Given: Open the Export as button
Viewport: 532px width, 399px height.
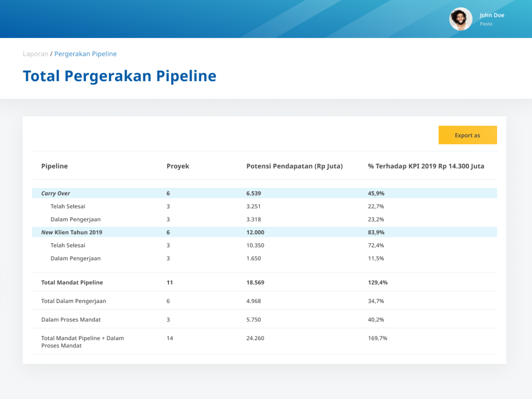Looking at the screenshot, I should click(467, 135).
